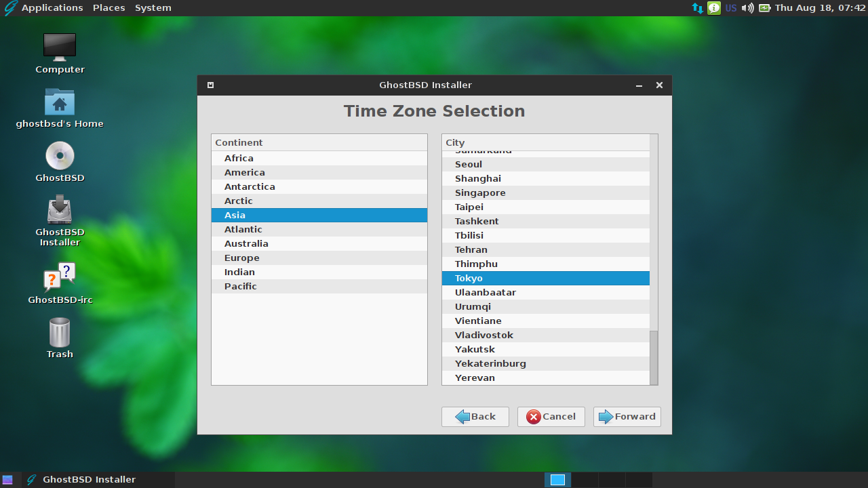Select Yerevan city
Image resolution: width=868 pixels, height=488 pixels.
(546, 378)
